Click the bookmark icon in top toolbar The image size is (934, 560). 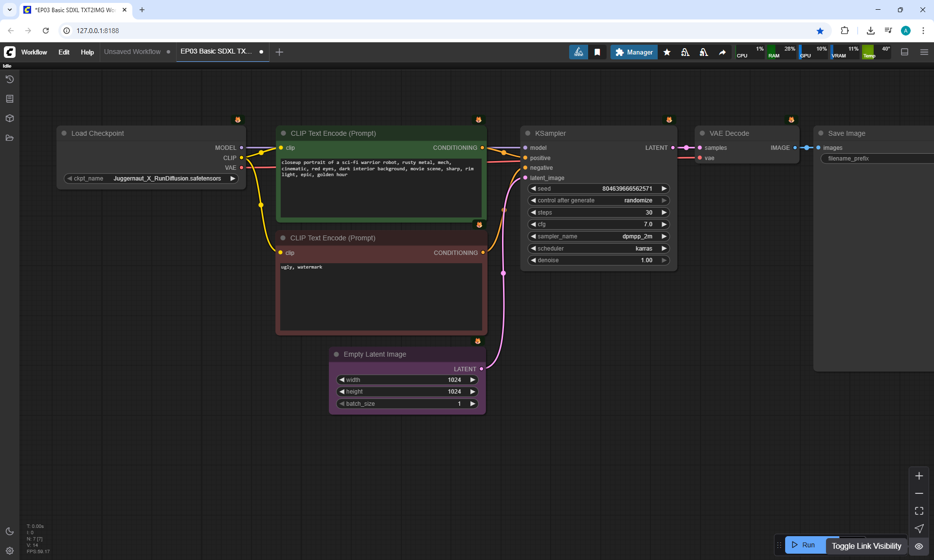pyautogui.click(x=597, y=52)
